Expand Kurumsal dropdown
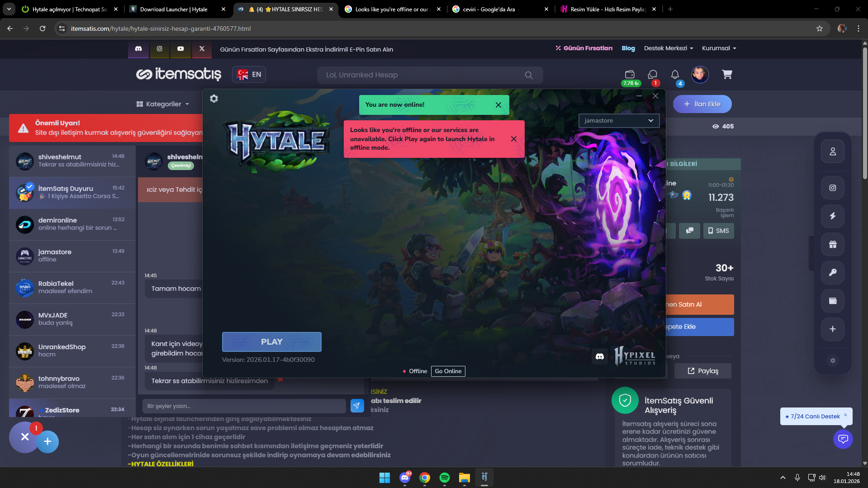The height and width of the screenshot is (488, 868). click(x=719, y=48)
